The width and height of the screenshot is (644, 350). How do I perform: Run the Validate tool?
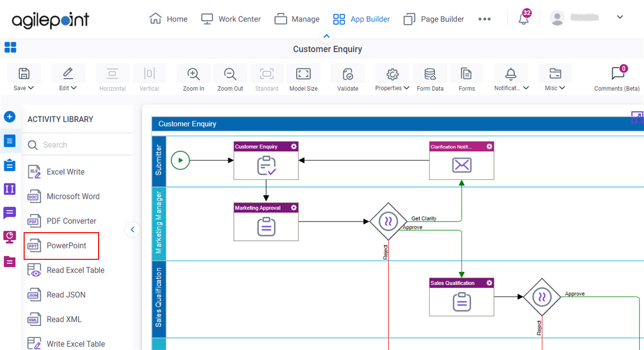click(348, 74)
